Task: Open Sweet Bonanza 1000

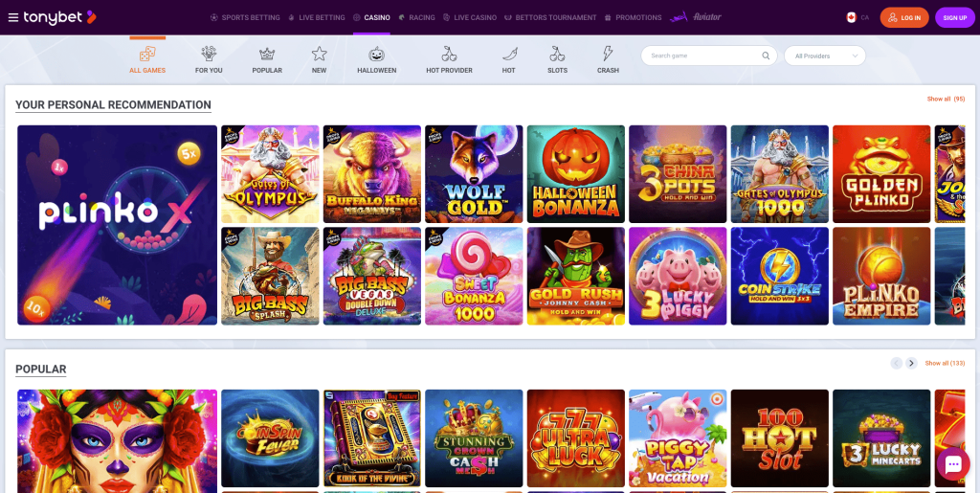Action: (x=474, y=277)
